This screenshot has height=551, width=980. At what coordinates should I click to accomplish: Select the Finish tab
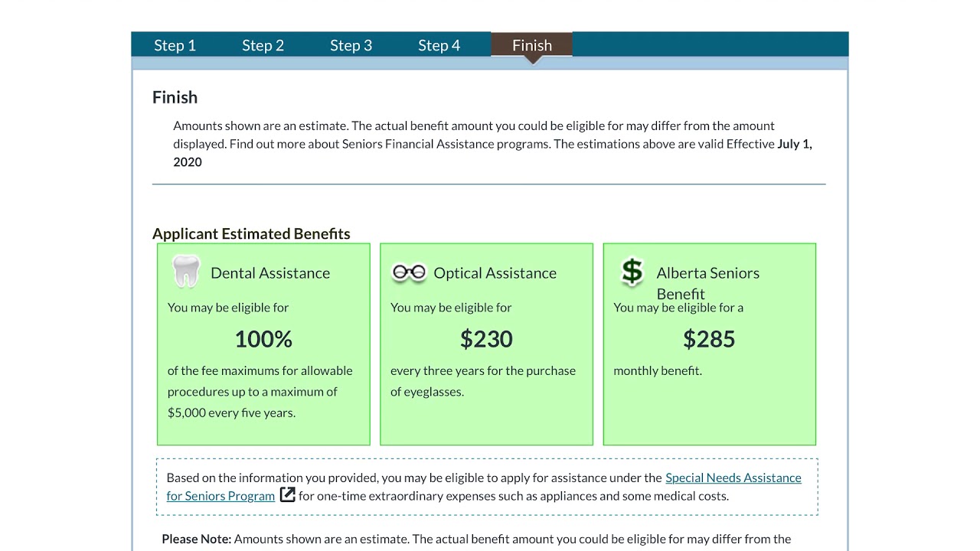pyautogui.click(x=531, y=45)
